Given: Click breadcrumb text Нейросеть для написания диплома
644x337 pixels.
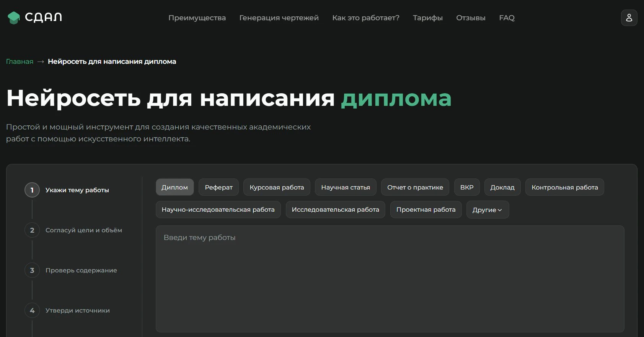Looking at the screenshot, I should [112, 62].
